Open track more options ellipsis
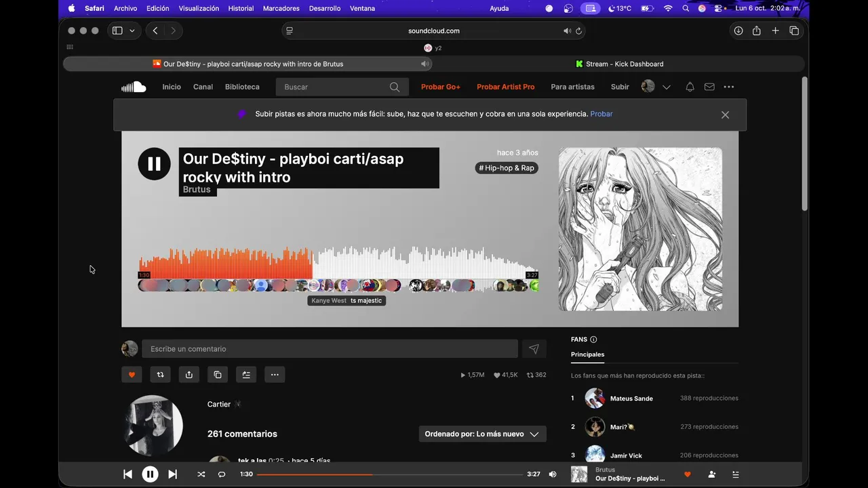Viewport: 868px width, 488px height. [x=275, y=375]
